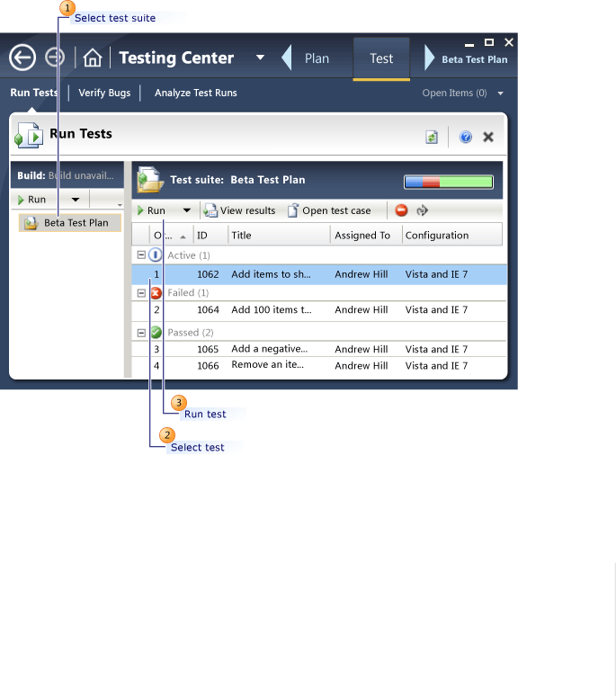Click the right arrow before Beta Test Plan

pos(429,58)
